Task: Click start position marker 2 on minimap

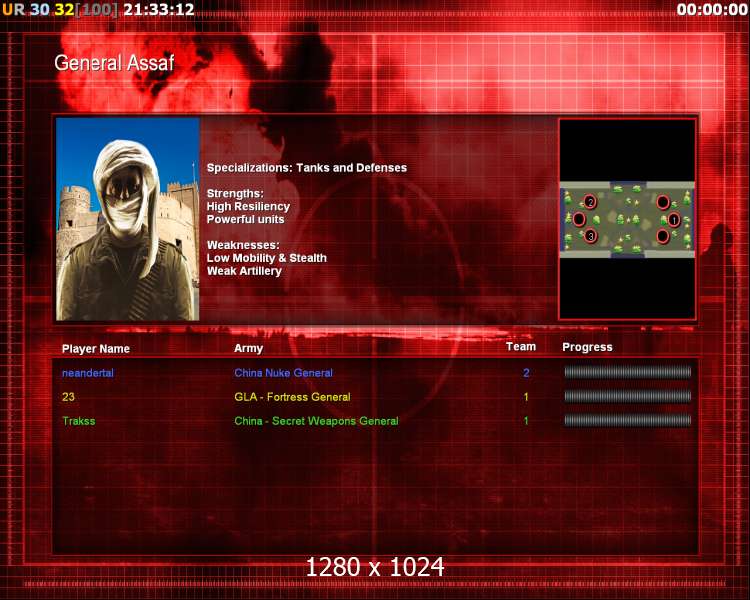Action: click(590, 202)
